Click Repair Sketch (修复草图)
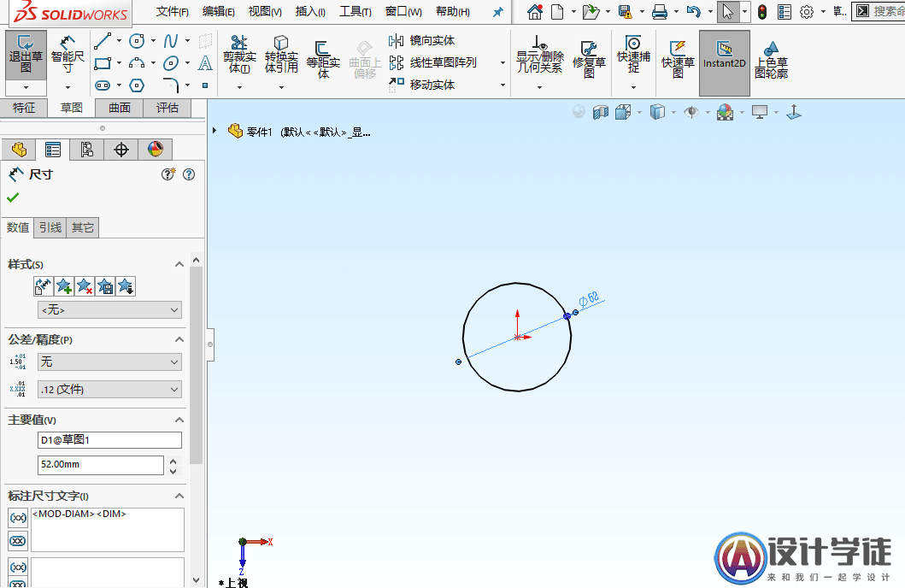 [589, 60]
